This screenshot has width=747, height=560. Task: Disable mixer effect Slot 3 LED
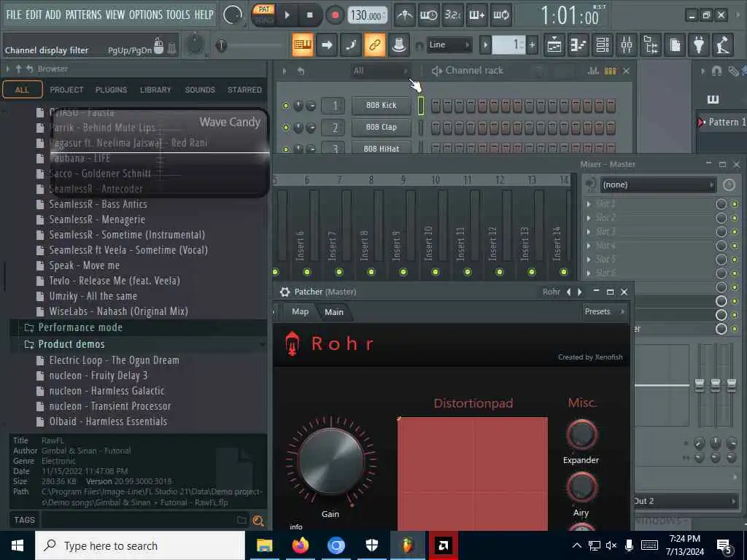(x=735, y=232)
